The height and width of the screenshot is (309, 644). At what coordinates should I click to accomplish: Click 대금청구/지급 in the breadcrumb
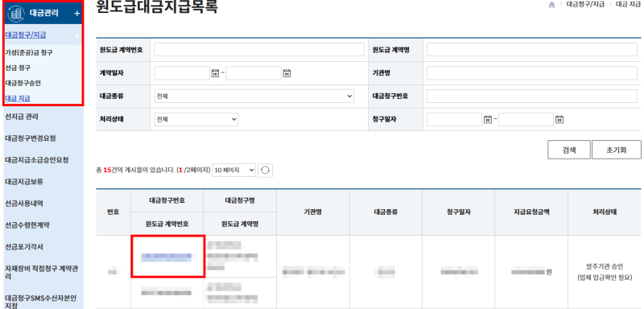click(x=585, y=4)
